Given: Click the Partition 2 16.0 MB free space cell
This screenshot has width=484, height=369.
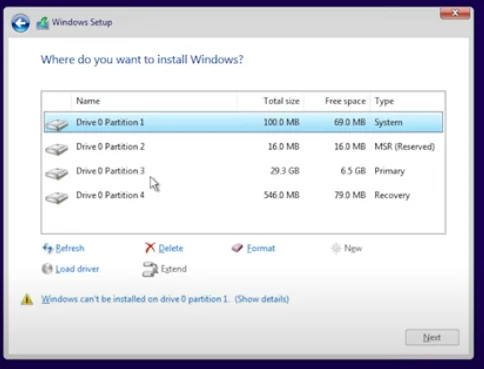Looking at the screenshot, I should (x=350, y=147).
